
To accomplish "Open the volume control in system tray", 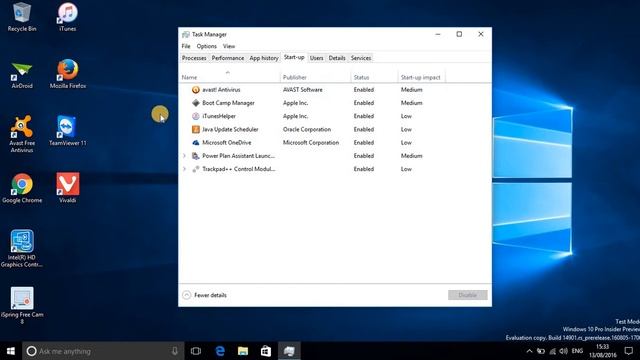I will click(x=564, y=351).
